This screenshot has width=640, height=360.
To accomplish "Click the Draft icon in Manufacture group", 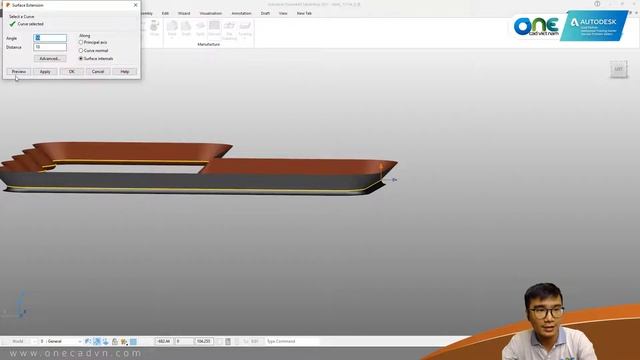I will pyautogui.click(x=186, y=29).
